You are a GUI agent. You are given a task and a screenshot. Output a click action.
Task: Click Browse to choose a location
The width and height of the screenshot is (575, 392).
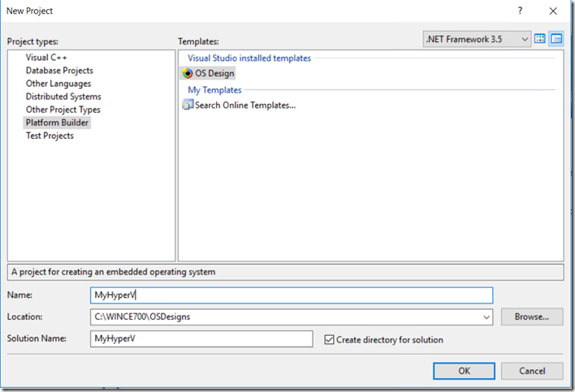(x=532, y=317)
